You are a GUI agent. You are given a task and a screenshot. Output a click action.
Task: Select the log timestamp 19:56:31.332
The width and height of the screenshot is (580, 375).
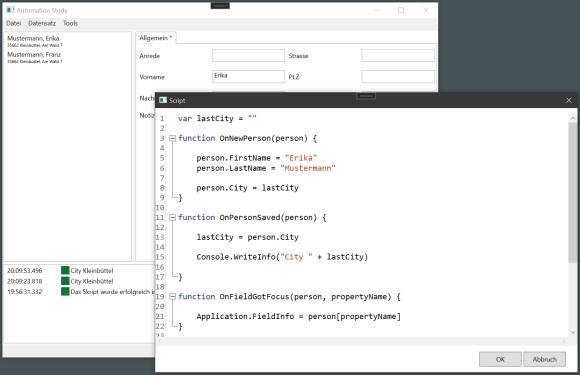click(25, 291)
